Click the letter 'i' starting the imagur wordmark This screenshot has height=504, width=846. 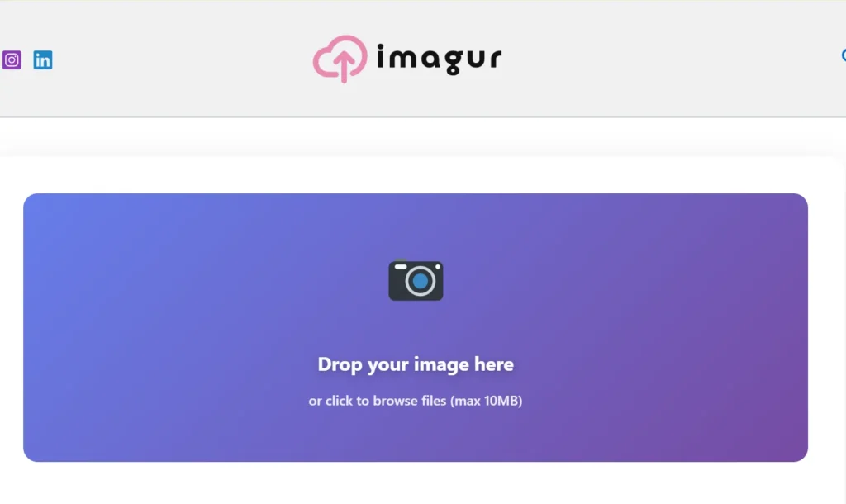tap(382, 56)
